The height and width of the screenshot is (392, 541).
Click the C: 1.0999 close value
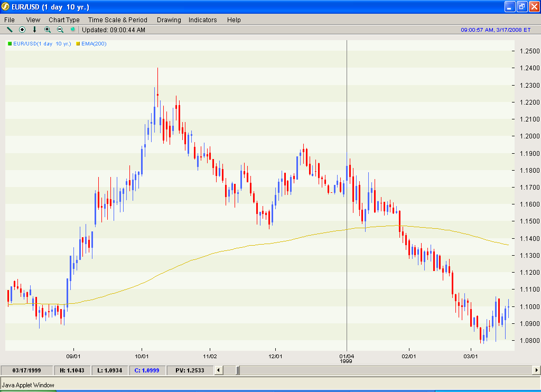[147, 370]
